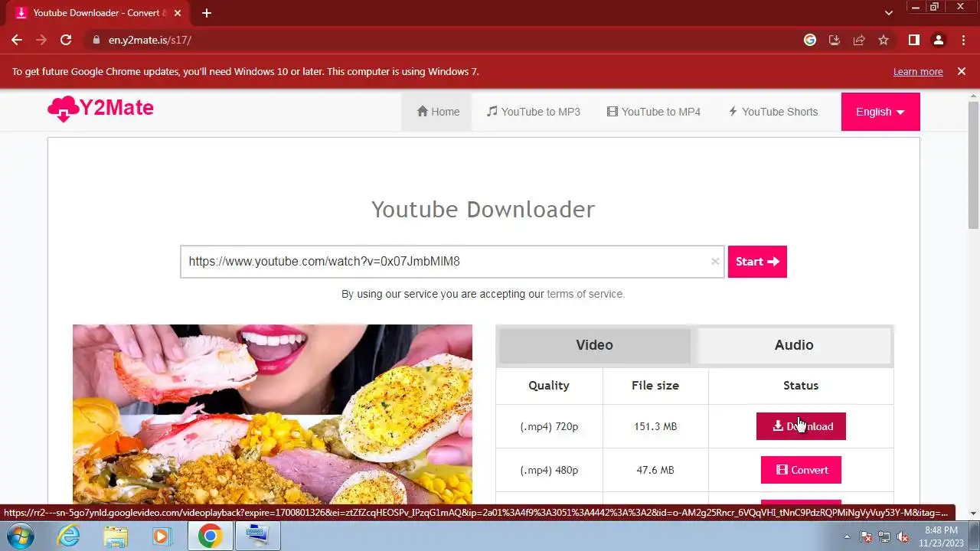Click the (.mp4) 480p quality cell

click(549, 470)
